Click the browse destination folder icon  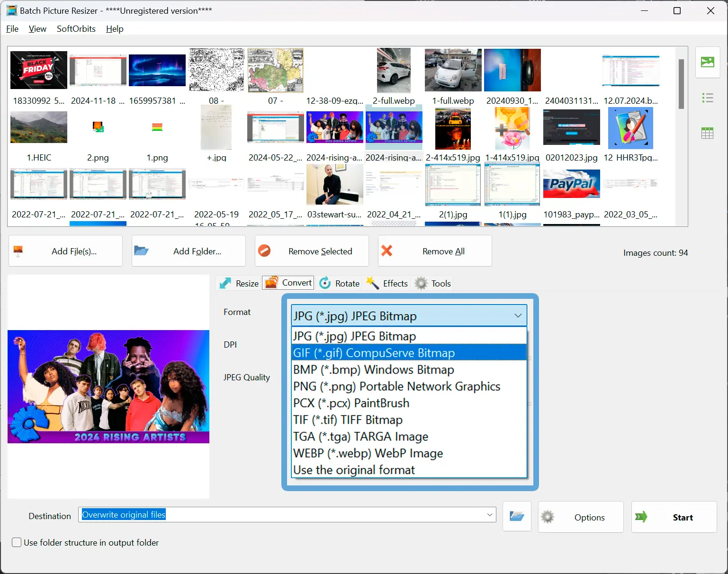pos(517,516)
